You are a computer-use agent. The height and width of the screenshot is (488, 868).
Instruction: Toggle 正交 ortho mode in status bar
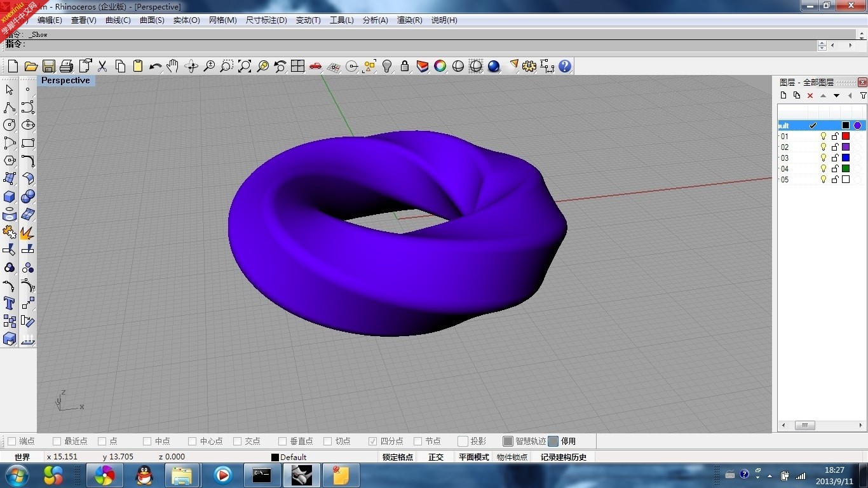coord(436,457)
